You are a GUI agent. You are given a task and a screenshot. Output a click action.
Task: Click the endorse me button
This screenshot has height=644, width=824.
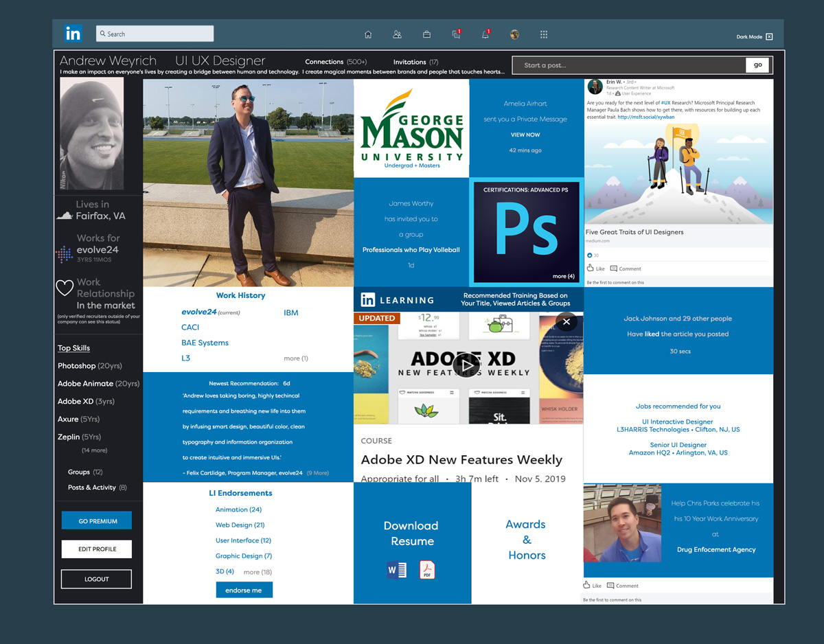[x=244, y=590]
